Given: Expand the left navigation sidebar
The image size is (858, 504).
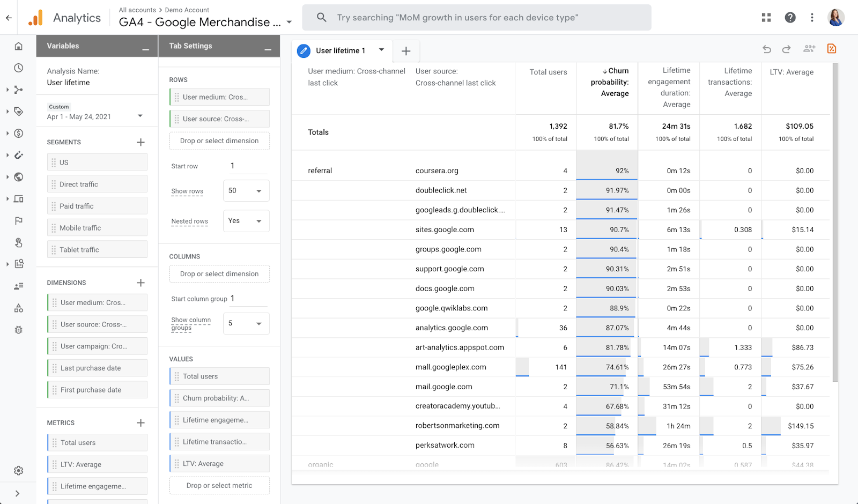Looking at the screenshot, I should 17,493.
